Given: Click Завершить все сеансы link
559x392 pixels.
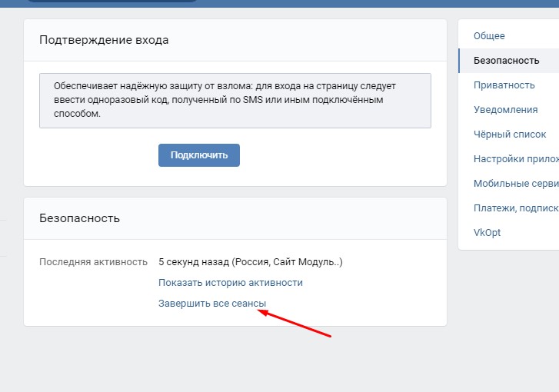Looking at the screenshot, I should [x=212, y=304].
